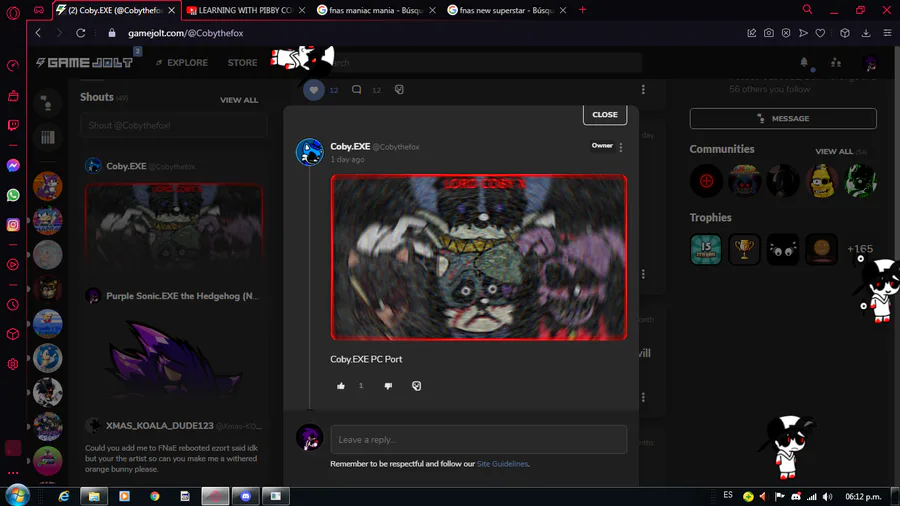This screenshot has width=900, height=506.
Task: Open the Site Guidelines link
Action: point(502,464)
